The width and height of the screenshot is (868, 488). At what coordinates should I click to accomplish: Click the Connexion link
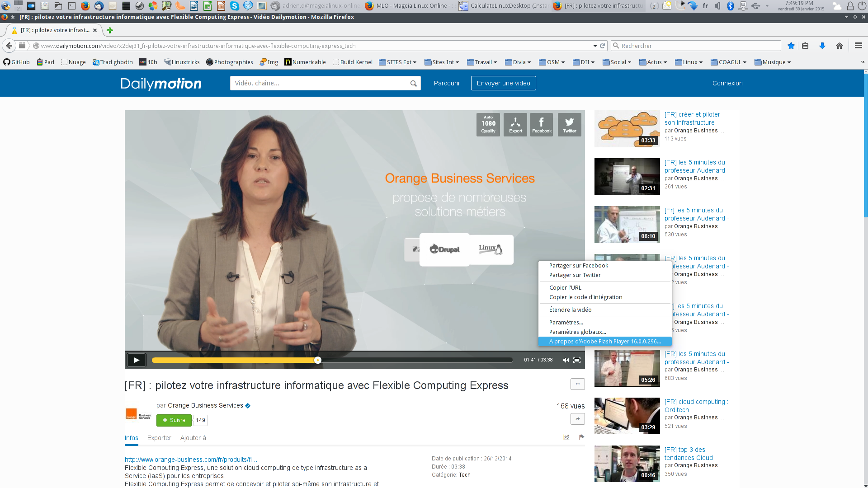tap(727, 83)
